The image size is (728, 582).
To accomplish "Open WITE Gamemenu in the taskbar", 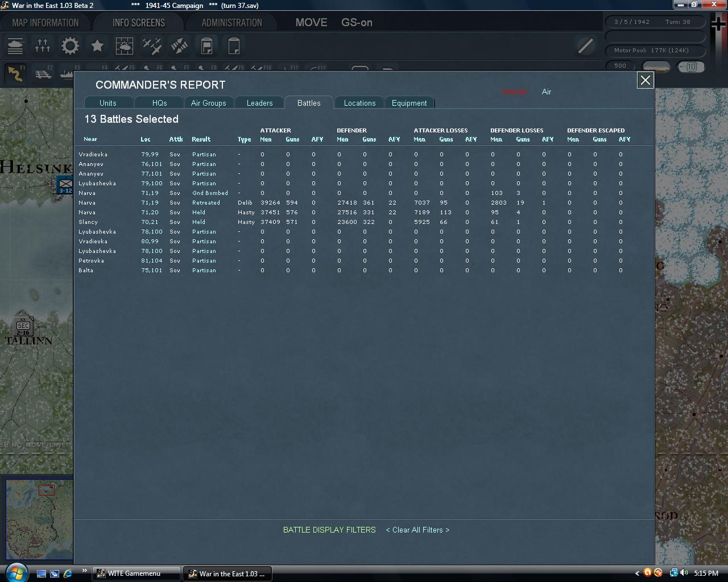I will (136, 573).
